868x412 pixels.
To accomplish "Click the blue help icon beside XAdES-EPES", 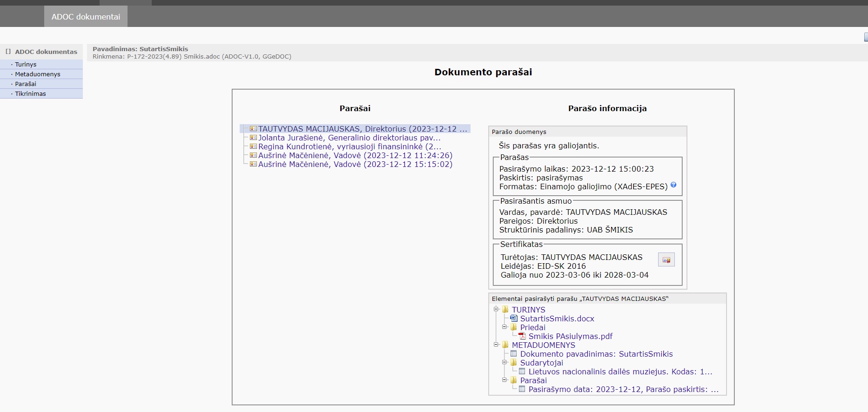I will pos(673,185).
